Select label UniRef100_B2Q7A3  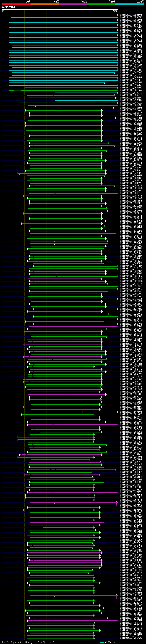click(131, 445)
